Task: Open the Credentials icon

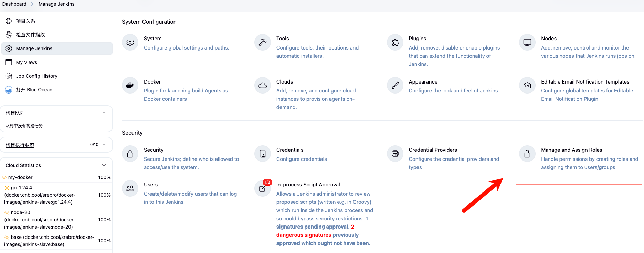Action: click(x=263, y=154)
